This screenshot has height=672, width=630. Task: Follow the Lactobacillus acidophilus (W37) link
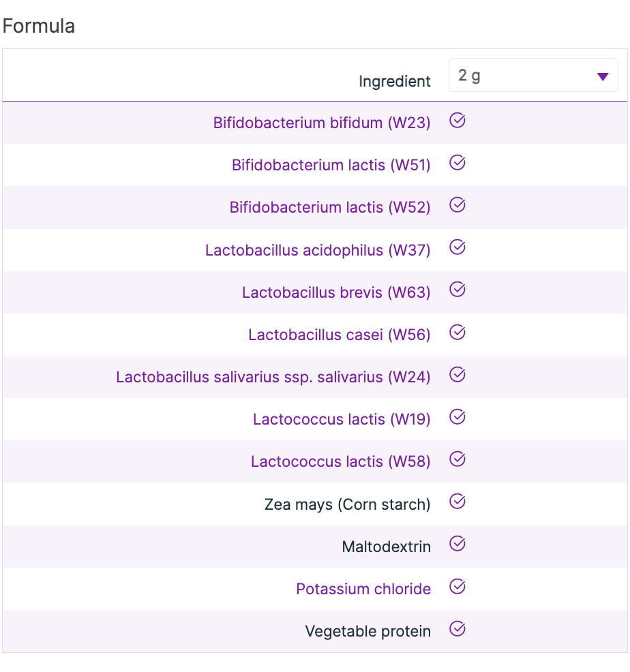[x=318, y=251]
